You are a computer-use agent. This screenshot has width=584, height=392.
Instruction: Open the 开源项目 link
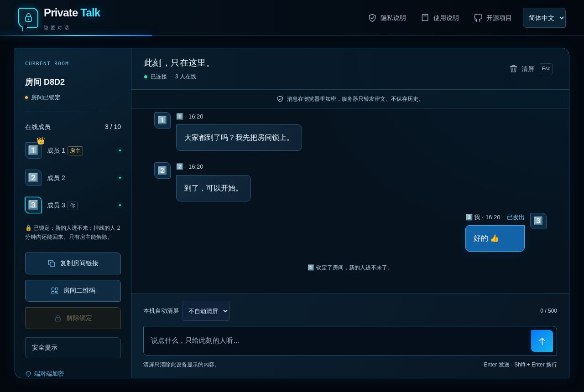tap(493, 18)
